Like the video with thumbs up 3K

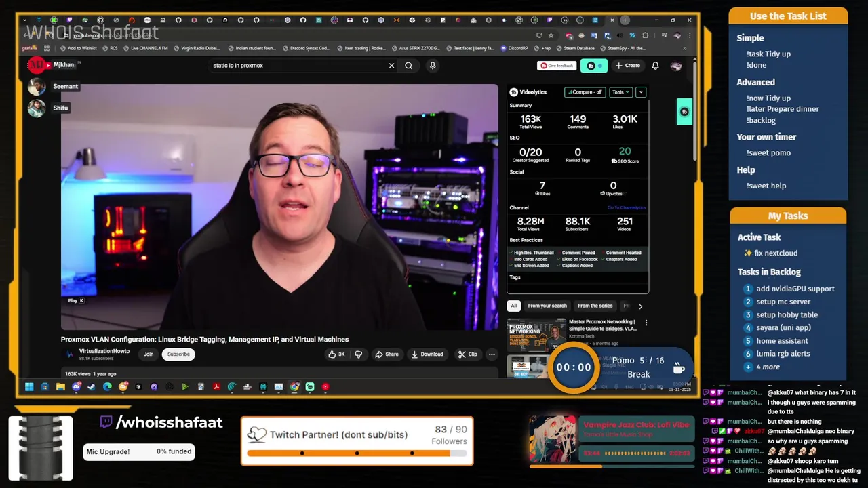(336, 354)
